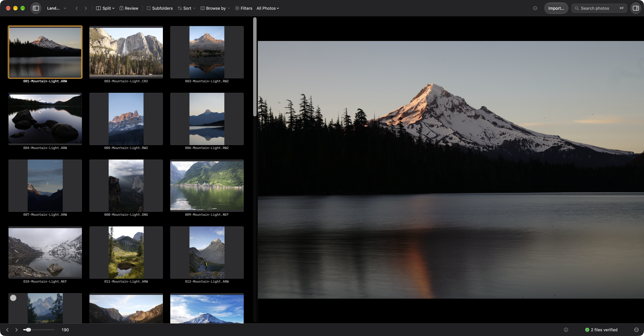Click in the Search photos field
This screenshot has height=336, width=644.
[599, 8]
